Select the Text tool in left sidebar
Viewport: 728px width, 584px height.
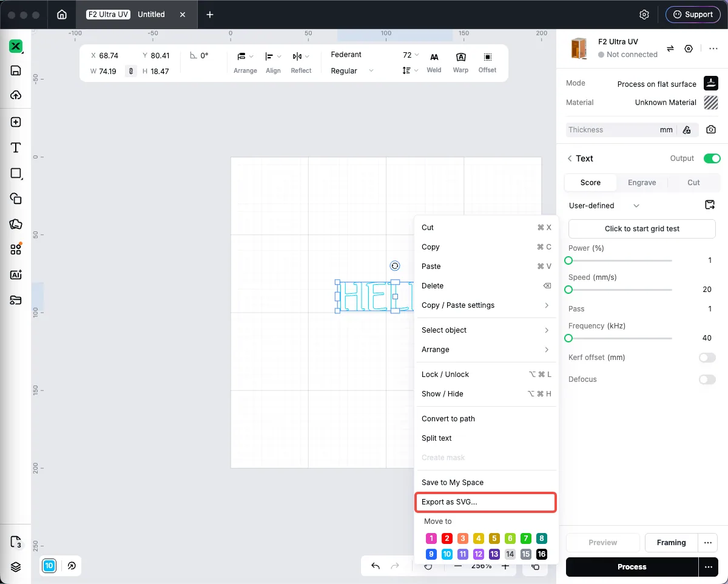click(x=16, y=148)
